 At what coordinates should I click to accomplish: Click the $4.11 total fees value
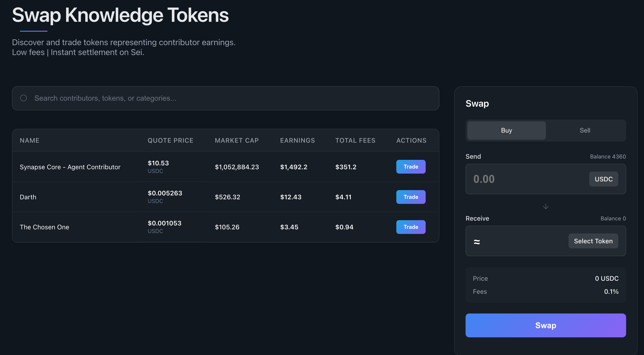[343, 197]
